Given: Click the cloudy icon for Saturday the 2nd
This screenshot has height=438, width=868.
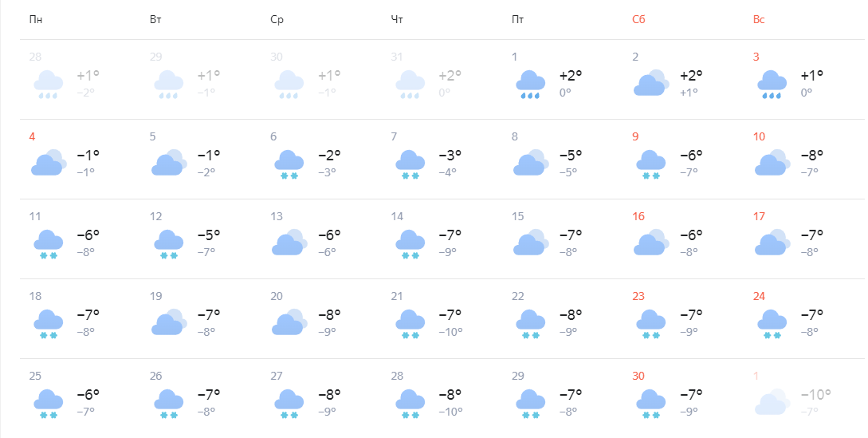Looking at the screenshot, I should point(651,83).
